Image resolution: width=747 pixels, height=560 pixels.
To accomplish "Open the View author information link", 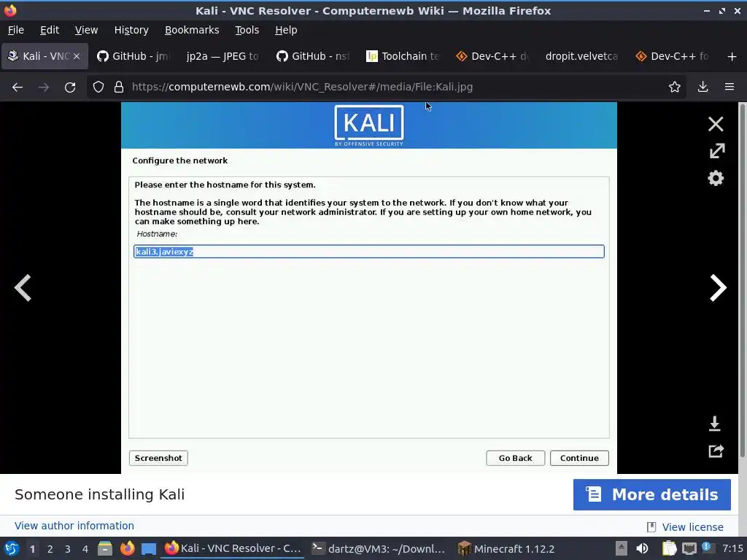I will [x=74, y=526].
